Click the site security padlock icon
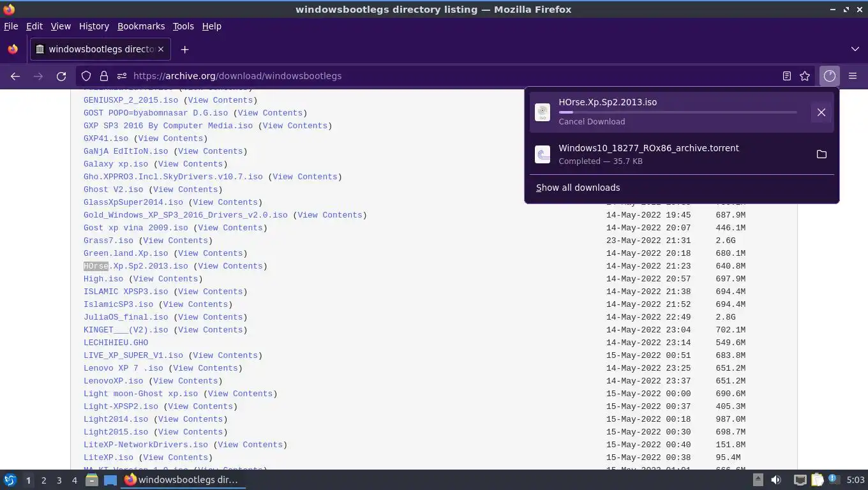868x490 pixels. (x=104, y=76)
